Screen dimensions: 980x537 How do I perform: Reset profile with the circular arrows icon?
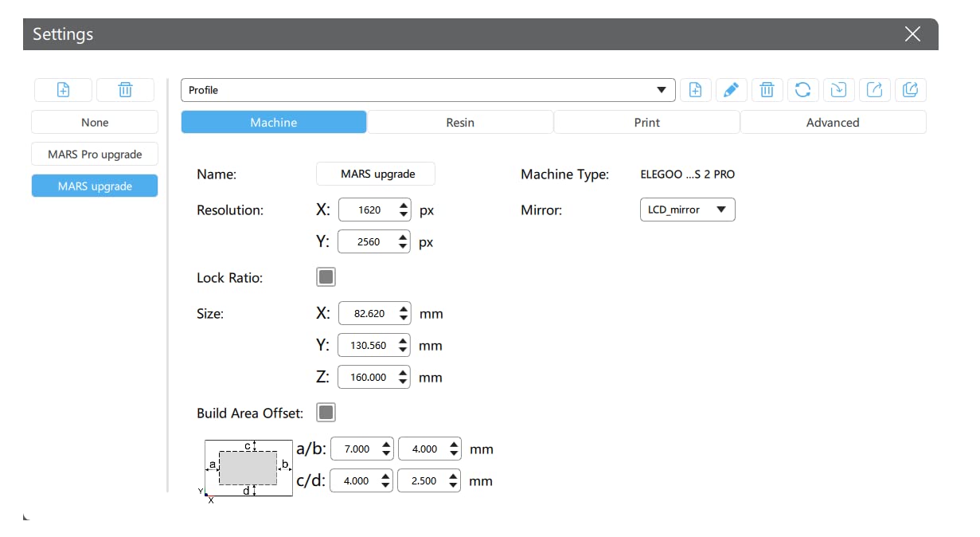802,90
